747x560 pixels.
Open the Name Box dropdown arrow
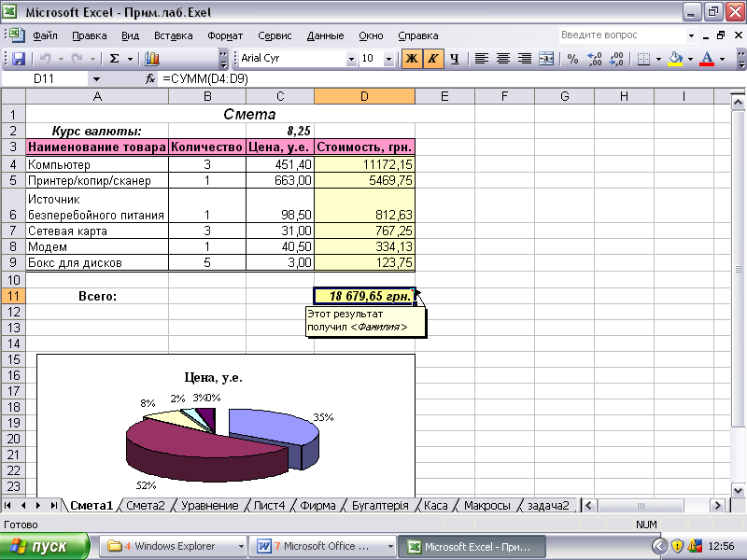[x=97, y=79]
